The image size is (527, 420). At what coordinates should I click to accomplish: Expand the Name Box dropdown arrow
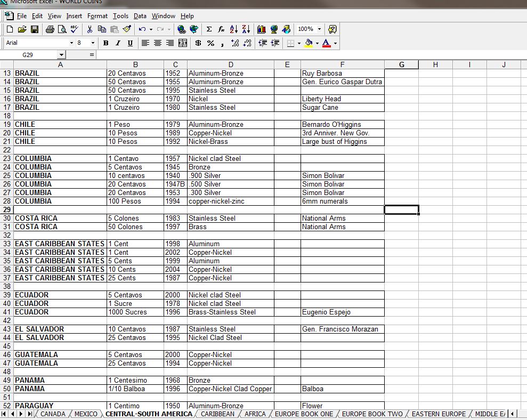click(61, 55)
